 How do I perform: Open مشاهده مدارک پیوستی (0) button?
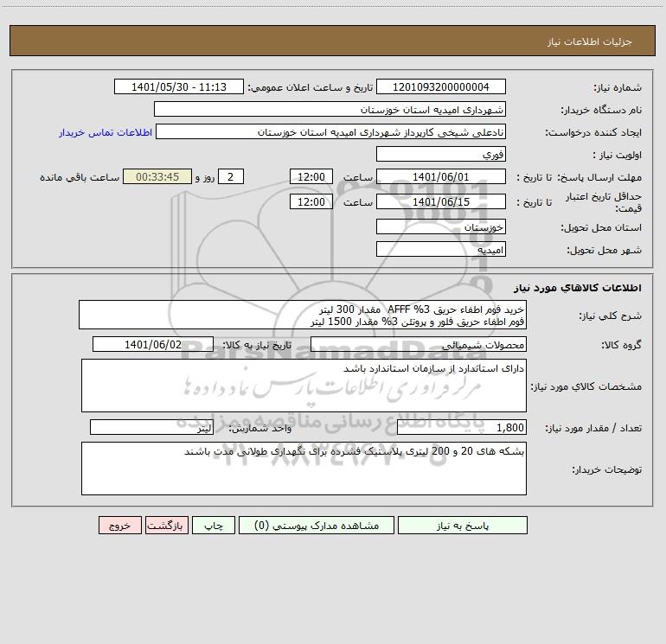317,525
